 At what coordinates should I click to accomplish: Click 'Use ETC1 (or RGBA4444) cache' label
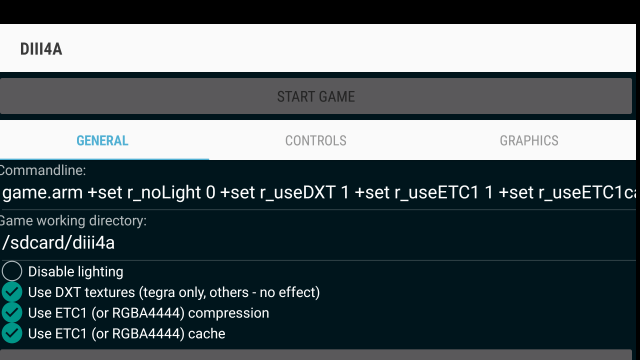pyautogui.click(x=127, y=334)
